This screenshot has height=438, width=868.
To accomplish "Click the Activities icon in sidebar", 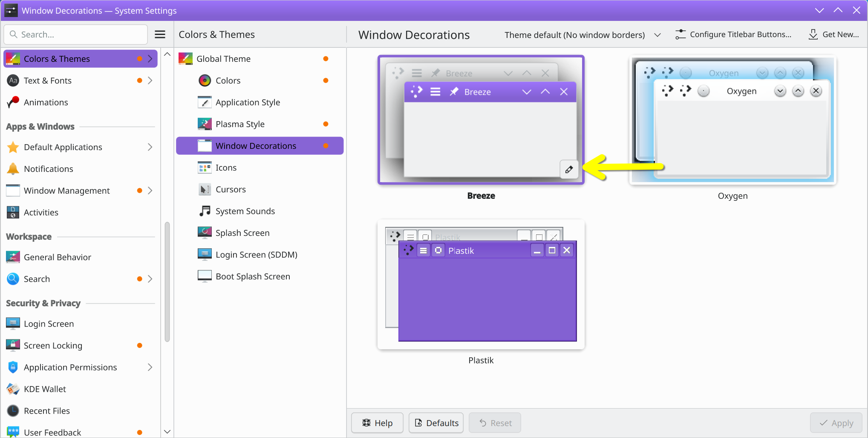I will tap(13, 212).
